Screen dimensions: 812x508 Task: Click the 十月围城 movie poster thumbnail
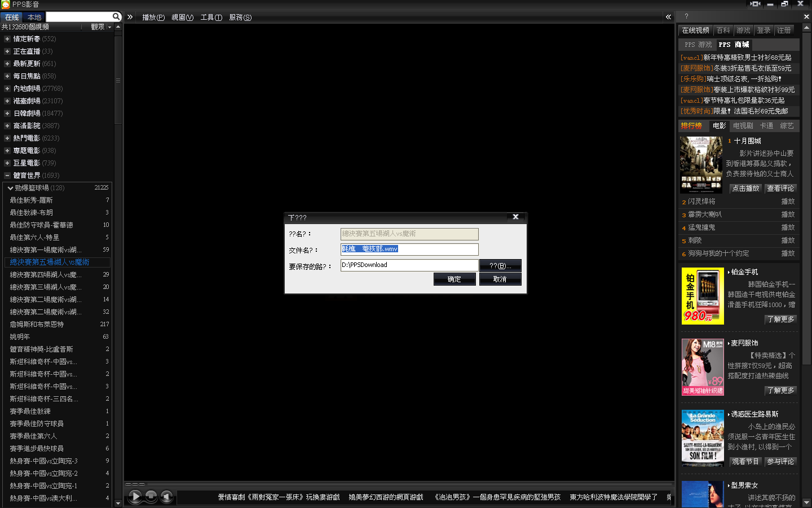coord(701,165)
